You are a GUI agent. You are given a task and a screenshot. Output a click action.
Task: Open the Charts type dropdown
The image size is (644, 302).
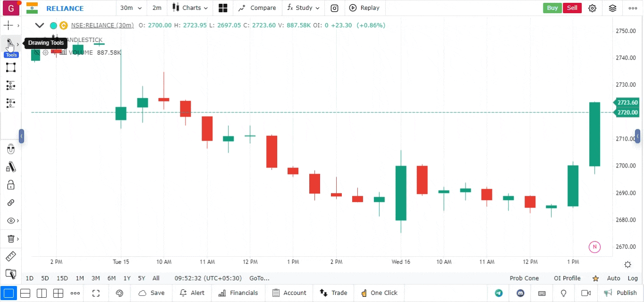click(x=190, y=8)
